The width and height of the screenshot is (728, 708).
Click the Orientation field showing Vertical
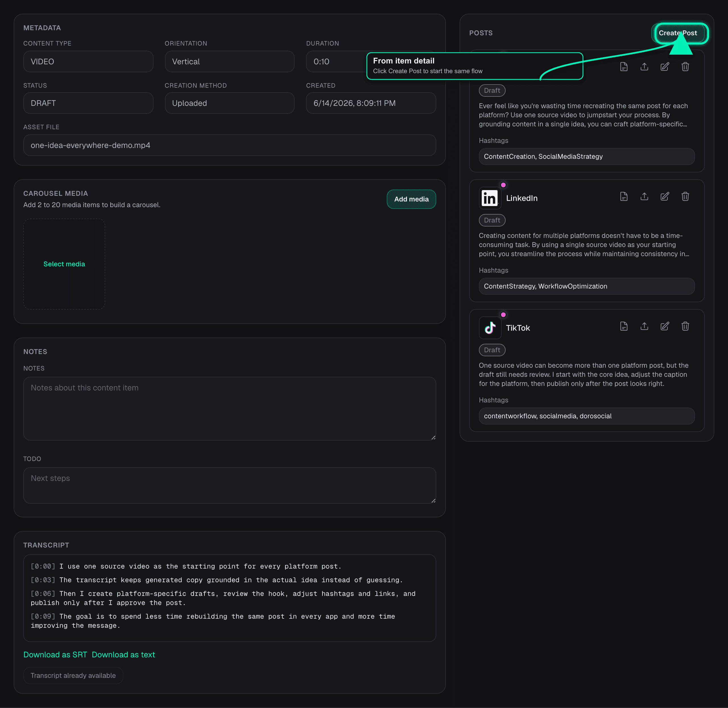[229, 62]
